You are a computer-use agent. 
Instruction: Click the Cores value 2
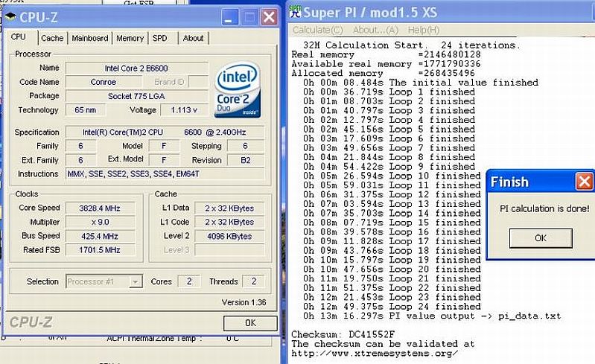click(189, 281)
